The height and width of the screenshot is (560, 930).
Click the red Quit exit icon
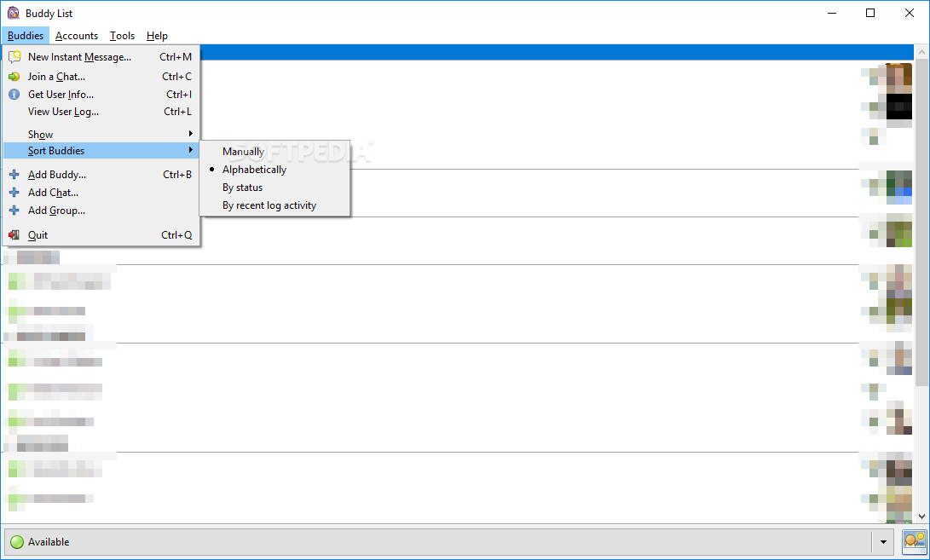tap(14, 235)
